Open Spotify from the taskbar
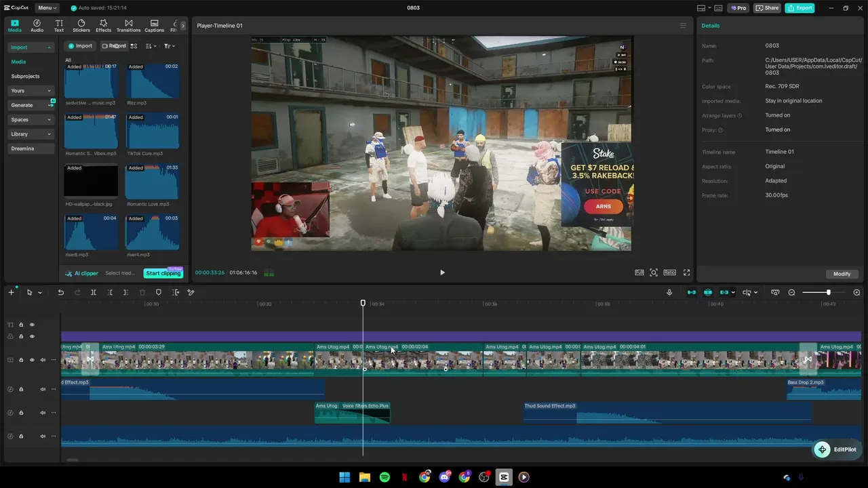The image size is (868, 488). [x=384, y=477]
